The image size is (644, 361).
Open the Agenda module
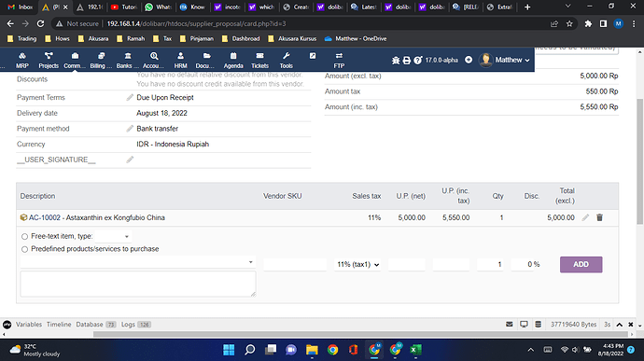point(233,60)
